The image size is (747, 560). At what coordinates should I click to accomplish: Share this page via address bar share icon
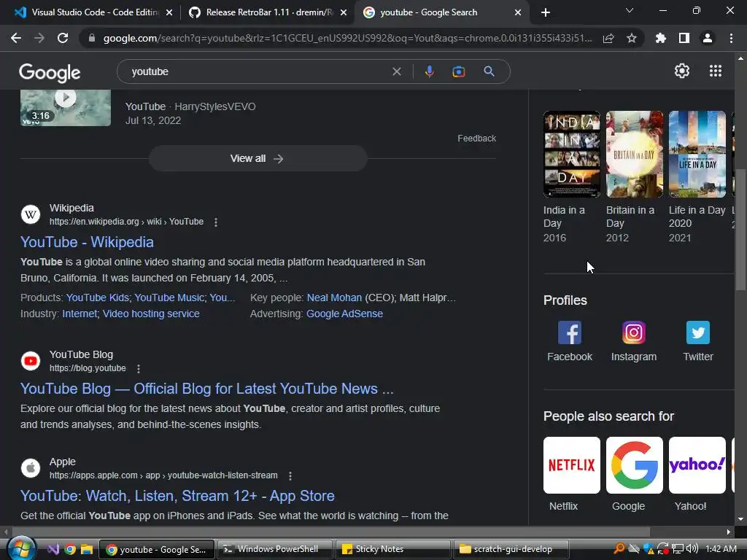pos(608,38)
